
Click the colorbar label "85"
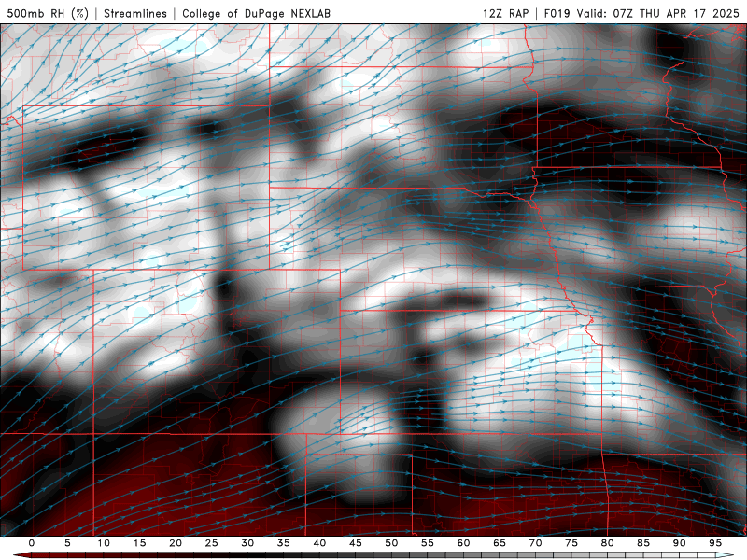(643, 543)
